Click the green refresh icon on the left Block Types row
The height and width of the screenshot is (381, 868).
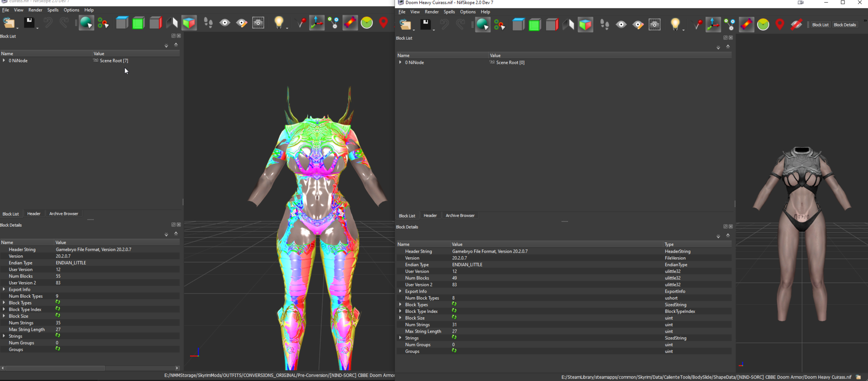[58, 302]
